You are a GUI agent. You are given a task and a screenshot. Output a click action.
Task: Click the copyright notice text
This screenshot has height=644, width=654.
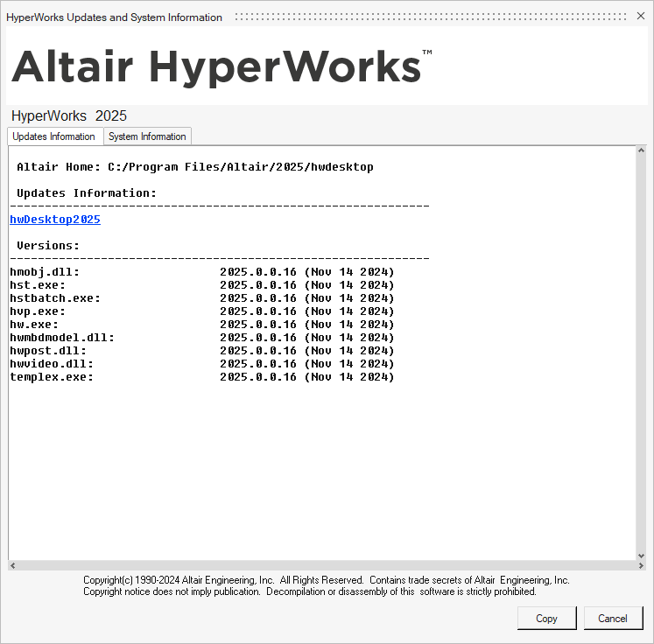[327, 585]
